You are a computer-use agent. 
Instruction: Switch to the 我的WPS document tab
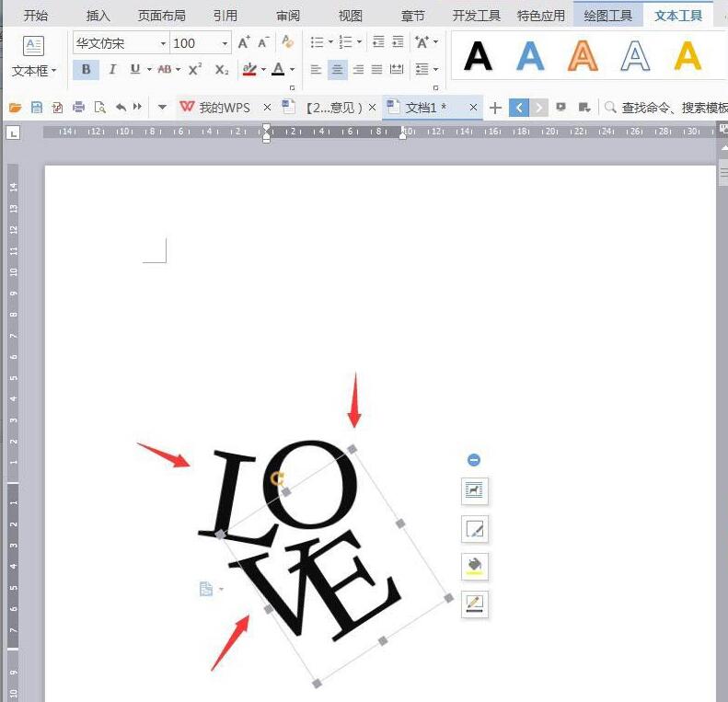pos(225,108)
